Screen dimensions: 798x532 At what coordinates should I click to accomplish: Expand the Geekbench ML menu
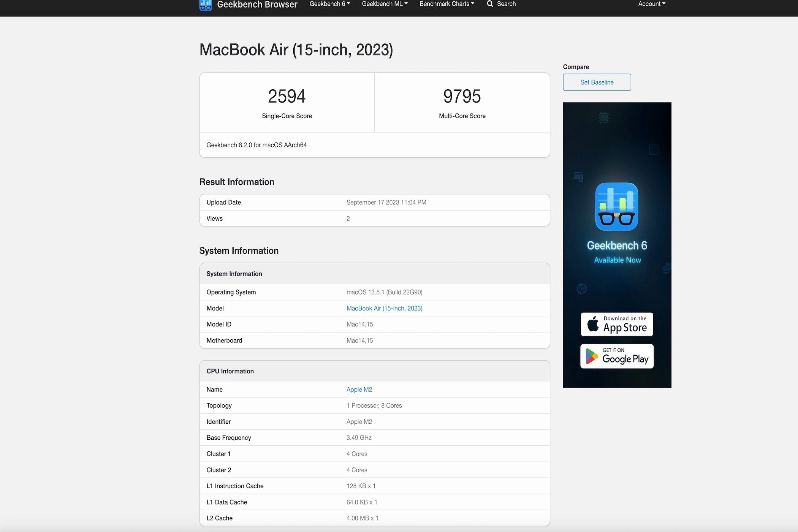[385, 4]
